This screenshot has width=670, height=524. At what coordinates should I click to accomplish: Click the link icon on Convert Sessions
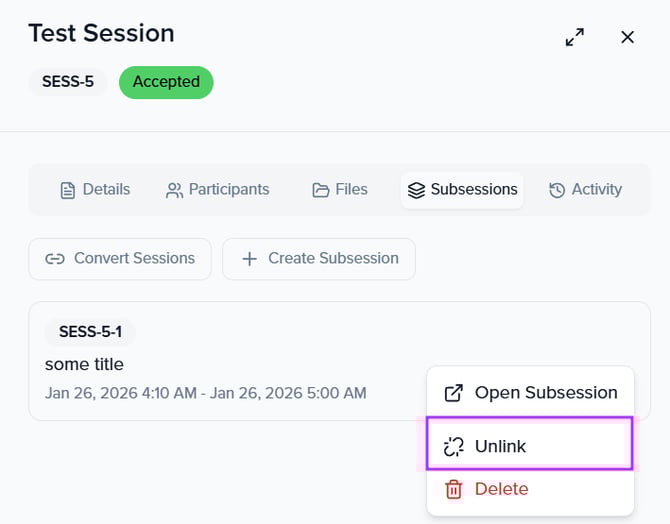click(55, 259)
